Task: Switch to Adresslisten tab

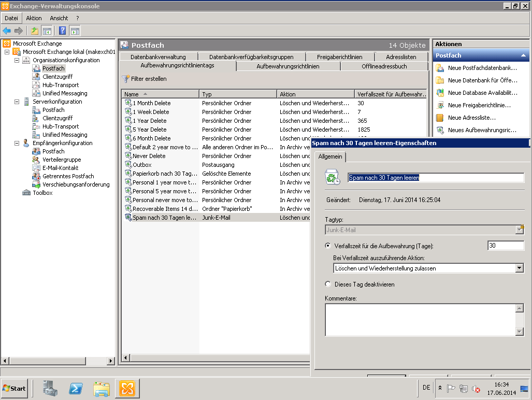Action: click(401, 56)
